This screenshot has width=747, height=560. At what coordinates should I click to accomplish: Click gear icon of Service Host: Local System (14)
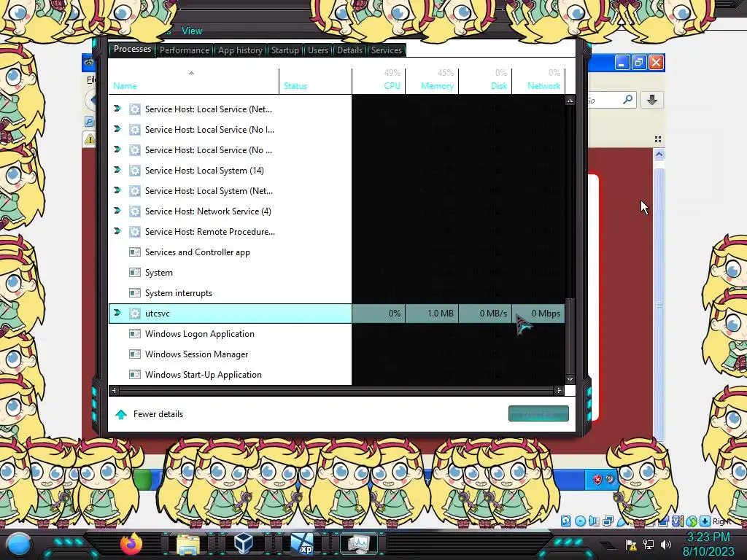(135, 171)
